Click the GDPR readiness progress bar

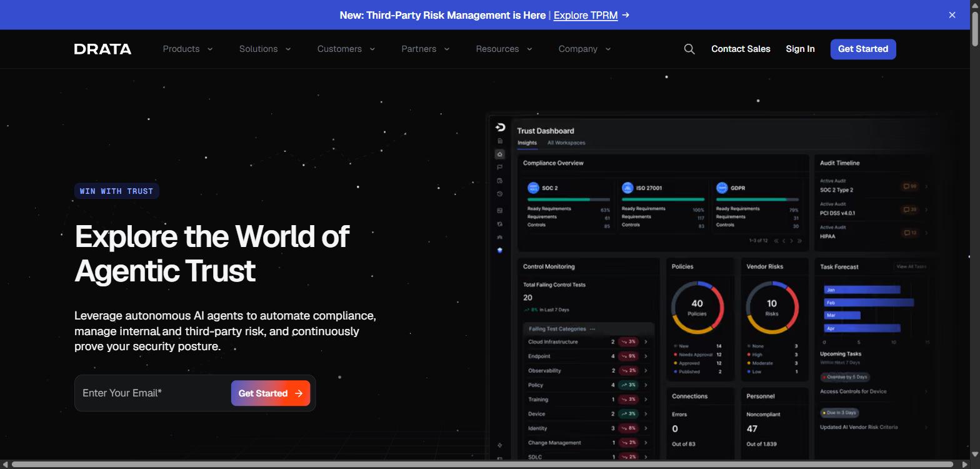(x=757, y=199)
